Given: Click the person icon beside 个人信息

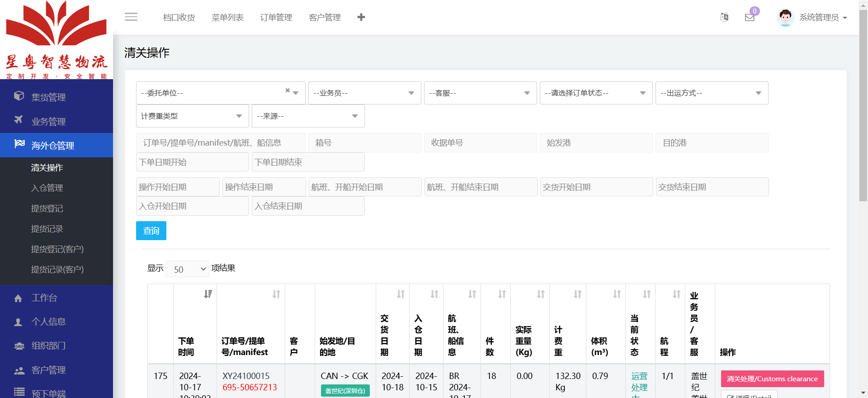Looking at the screenshot, I should (18, 322).
